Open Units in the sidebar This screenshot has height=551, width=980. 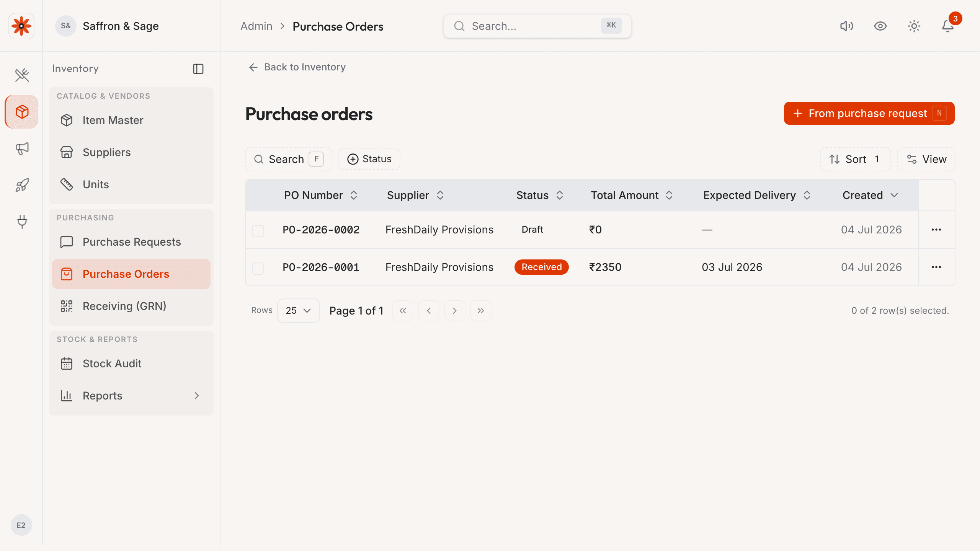coord(131,184)
